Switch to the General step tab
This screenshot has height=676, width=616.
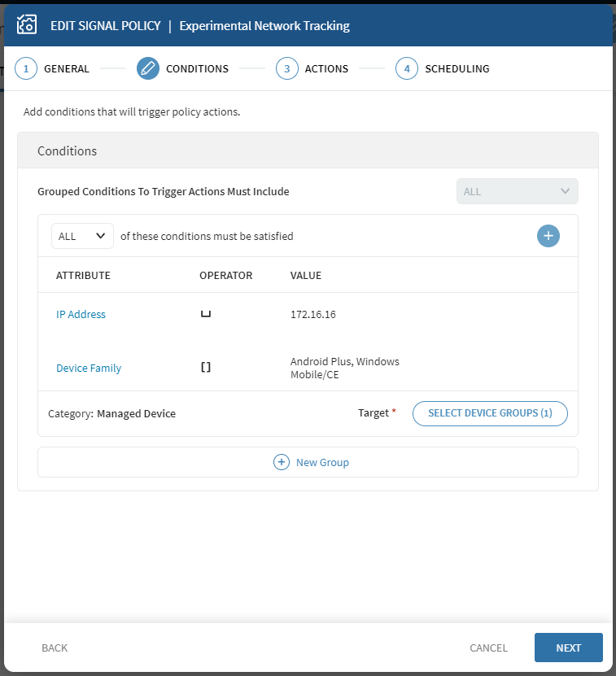click(67, 69)
